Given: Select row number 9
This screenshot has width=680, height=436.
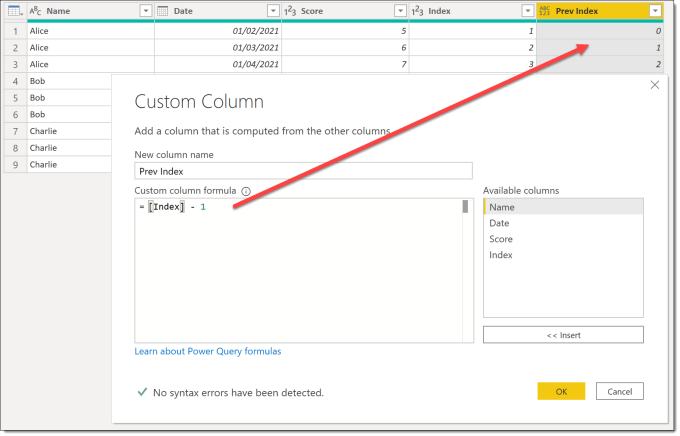Looking at the screenshot, I should pyautogui.click(x=16, y=165).
